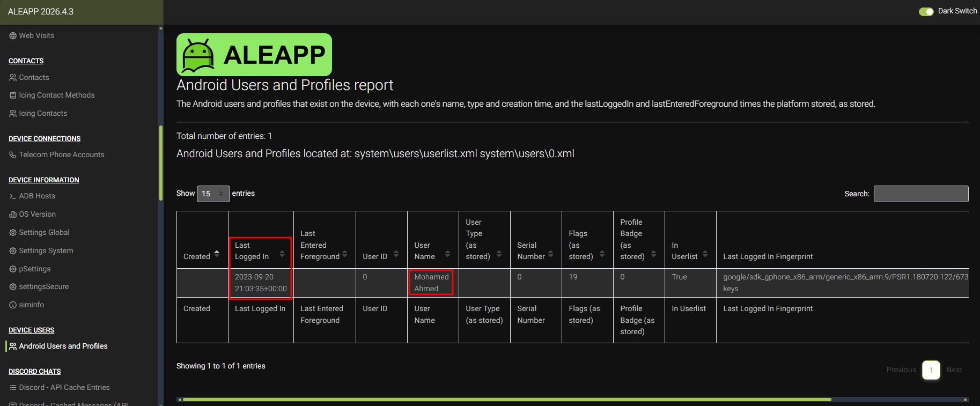
Task: Click the siminfo info icon
Action: click(13, 305)
